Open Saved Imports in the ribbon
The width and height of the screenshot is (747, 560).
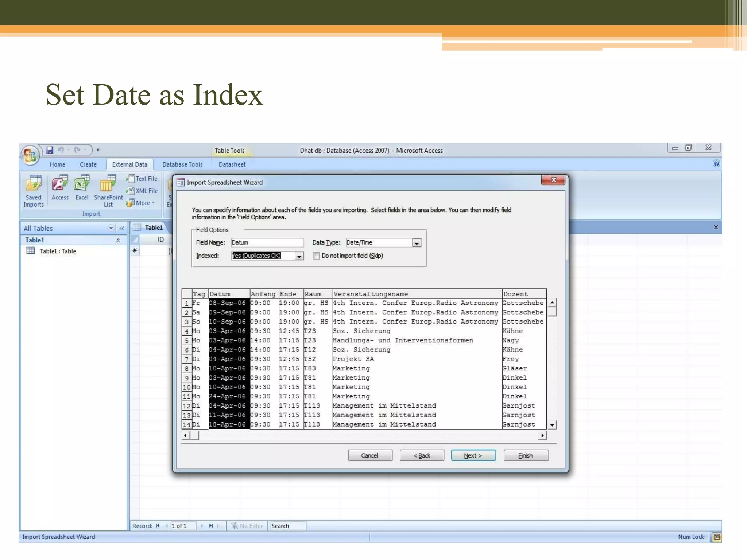tap(34, 191)
